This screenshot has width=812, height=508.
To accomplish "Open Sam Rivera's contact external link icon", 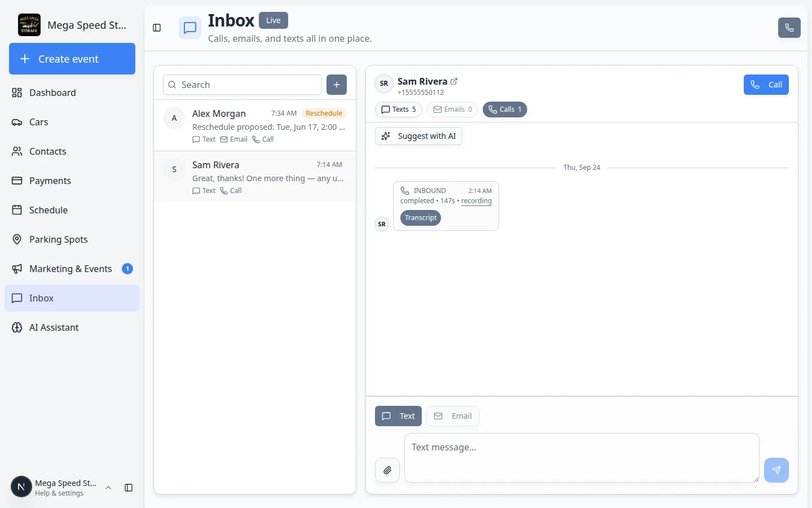I will pyautogui.click(x=454, y=81).
